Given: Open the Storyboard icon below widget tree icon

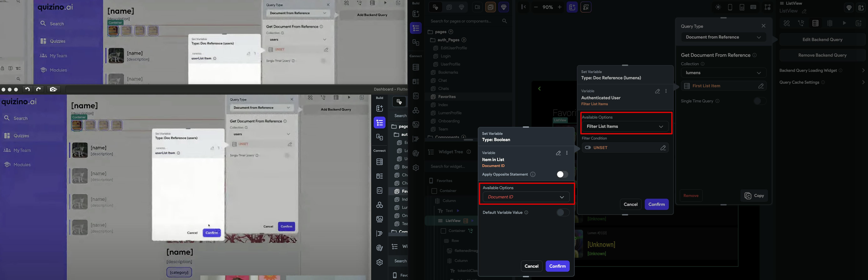Looking at the screenshot, I should pyautogui.click(x=416, y=43).
